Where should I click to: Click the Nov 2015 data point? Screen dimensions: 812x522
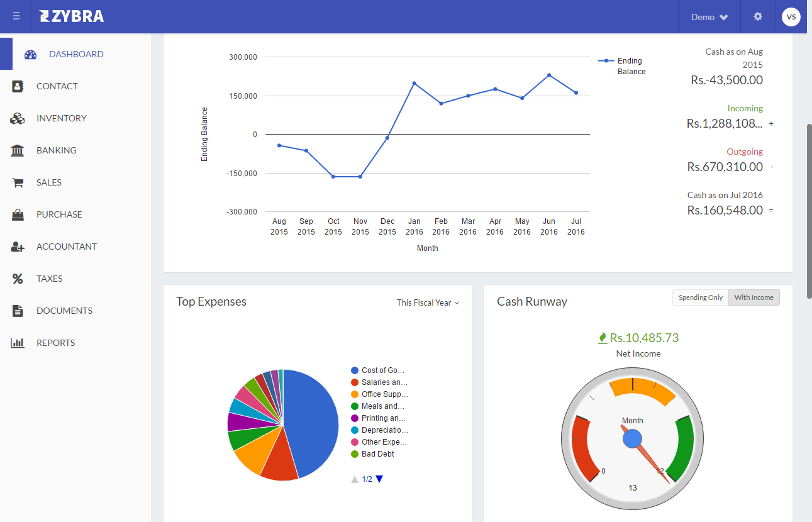click(360, 177)
